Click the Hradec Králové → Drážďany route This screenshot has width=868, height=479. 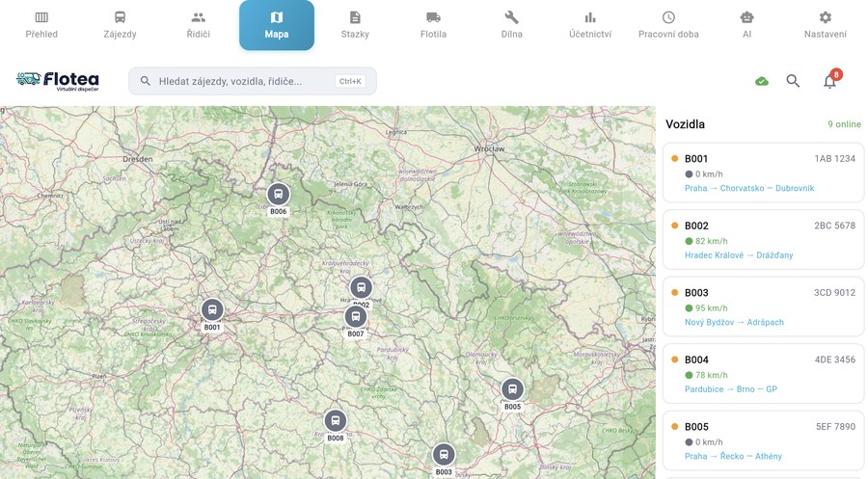coord(739,255)
